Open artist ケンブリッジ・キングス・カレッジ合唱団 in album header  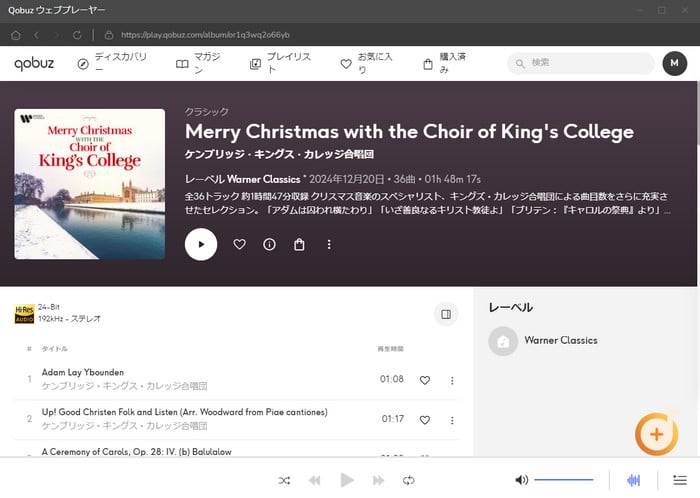(279, 154)
